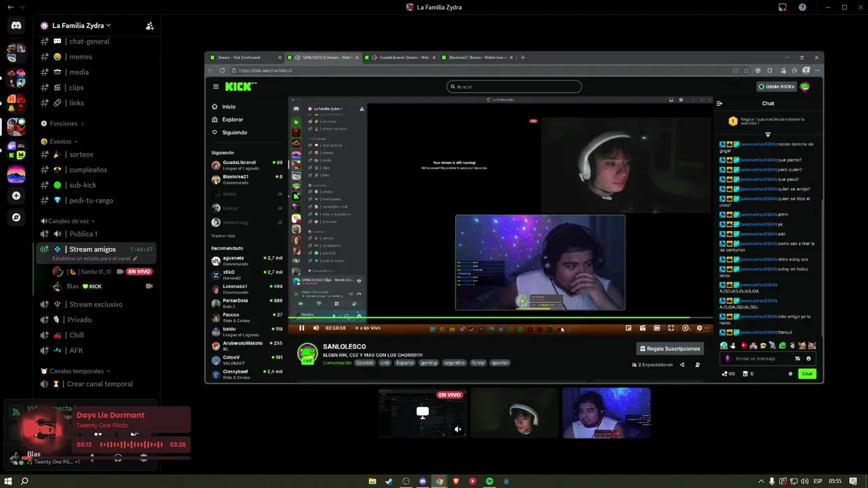Click EN VIVO badge next to Santu

139,271
